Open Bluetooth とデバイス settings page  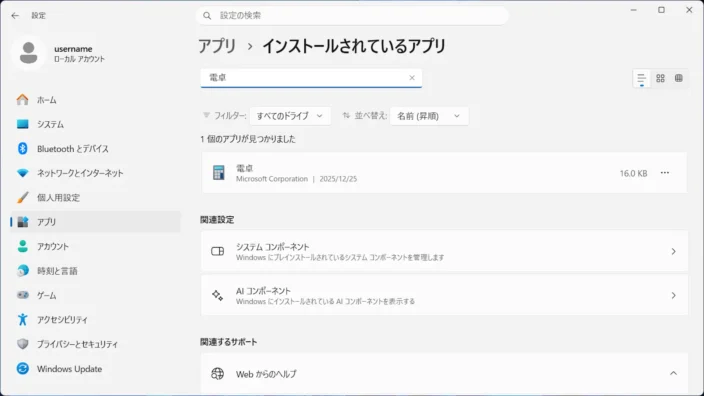(96, 149)
